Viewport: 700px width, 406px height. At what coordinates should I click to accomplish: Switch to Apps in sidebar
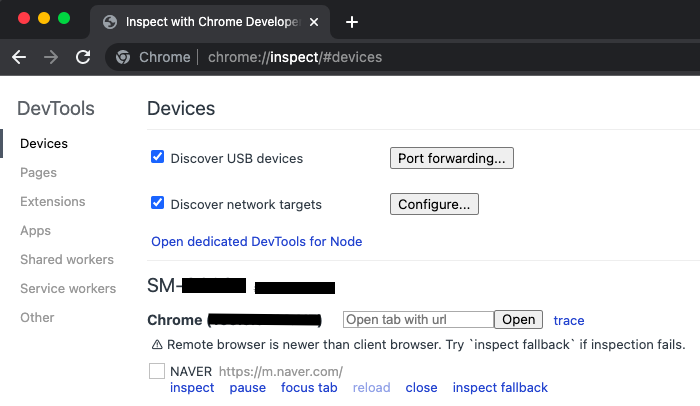(x=35, y=230)
